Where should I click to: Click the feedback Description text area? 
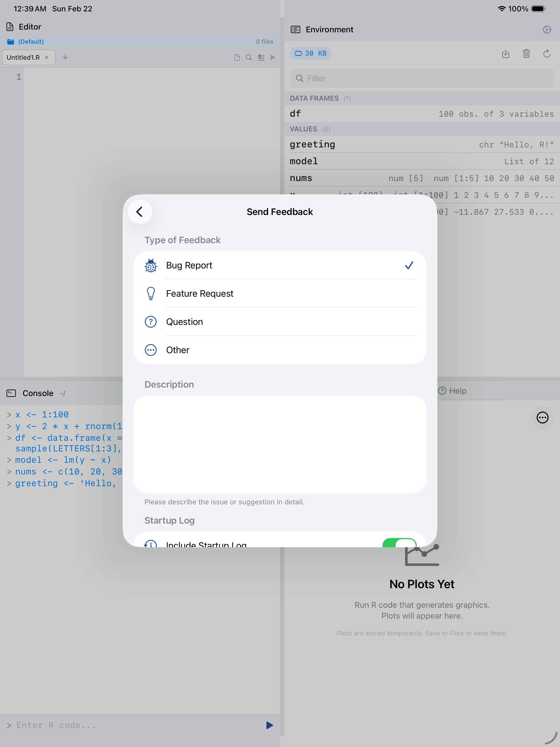(279, 444)
